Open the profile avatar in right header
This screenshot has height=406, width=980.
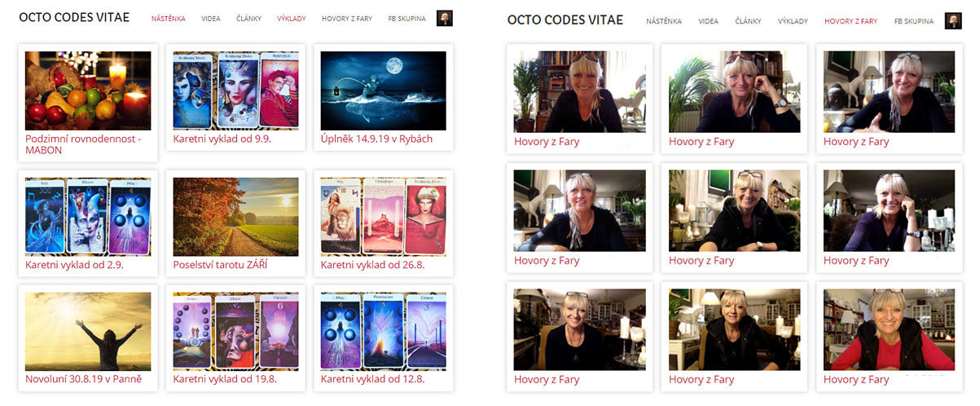pyautogui.click(x=953, y=21)
